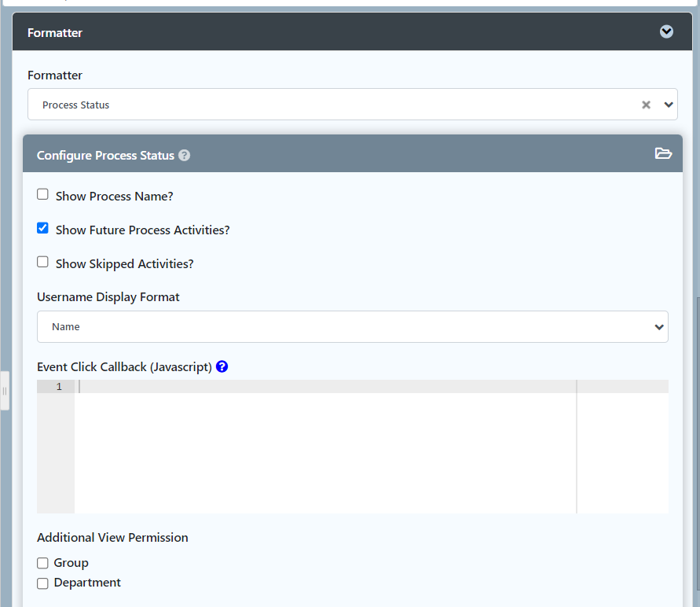Click inside the Javascript callback code editor

[x=322, y=448]
